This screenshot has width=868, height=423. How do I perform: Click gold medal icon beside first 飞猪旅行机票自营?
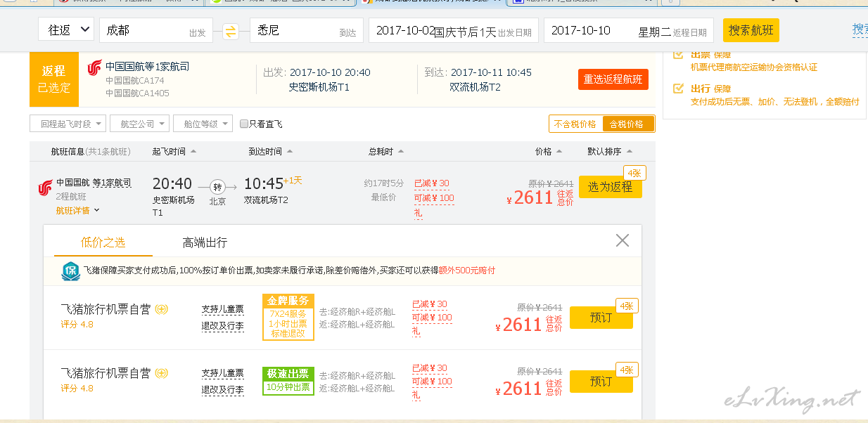coord(161,310)
